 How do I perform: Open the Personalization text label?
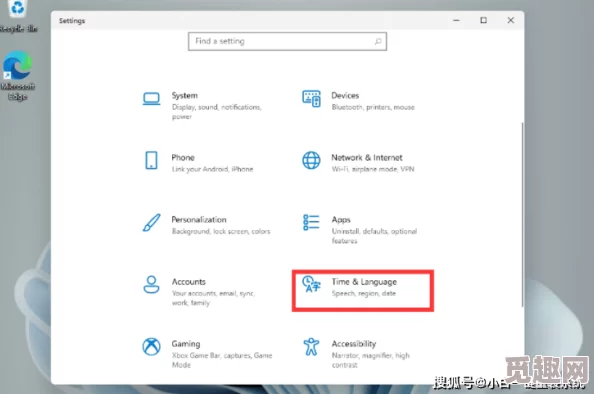pyautogui.click(x=199, y=220)
